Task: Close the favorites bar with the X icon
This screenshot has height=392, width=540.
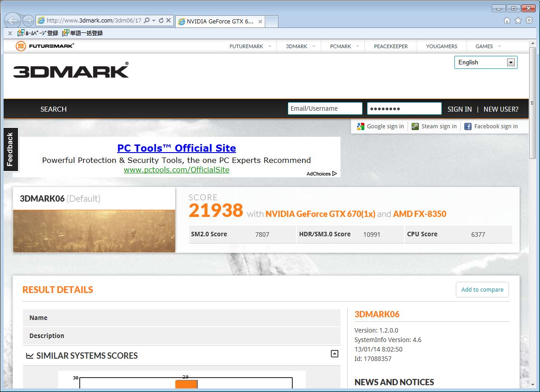Action: (10, 33)
